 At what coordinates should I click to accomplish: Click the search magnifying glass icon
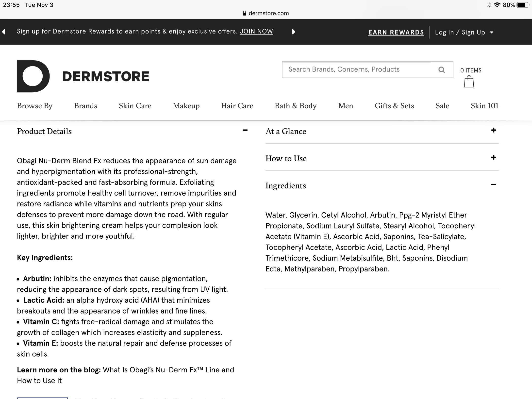442,70
